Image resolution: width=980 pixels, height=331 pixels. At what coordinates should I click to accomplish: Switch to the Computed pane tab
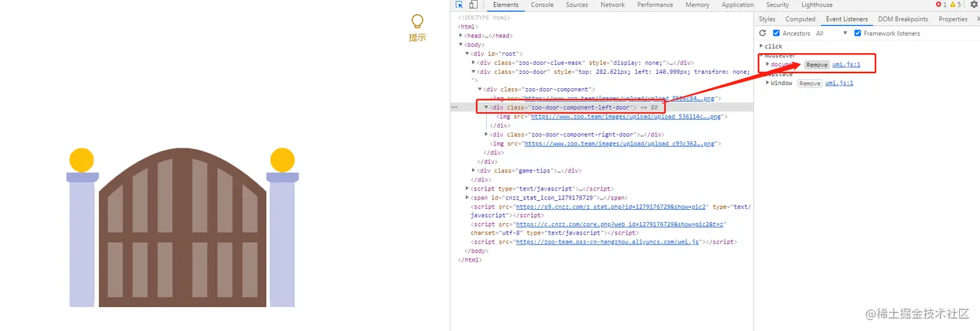(x=800, y=19)
